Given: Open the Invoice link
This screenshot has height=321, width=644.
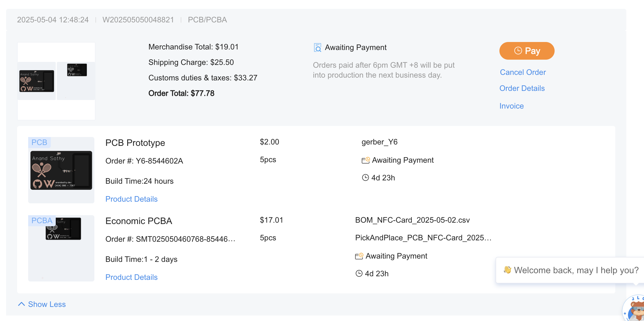Looking at the screenshot, I should pyautogui.click(x=511, y=106).
